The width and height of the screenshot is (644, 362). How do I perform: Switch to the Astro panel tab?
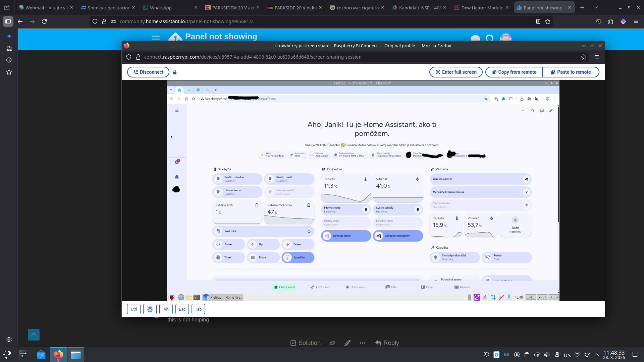pos(320,287)
